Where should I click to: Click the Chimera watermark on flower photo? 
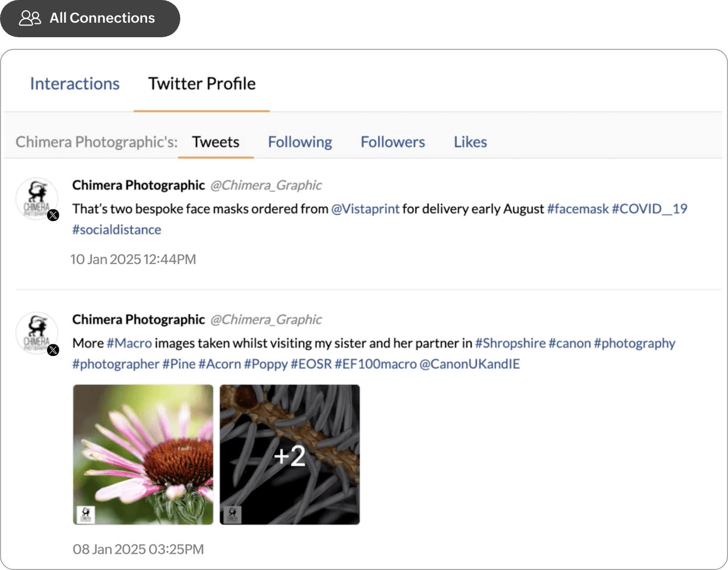85,515
